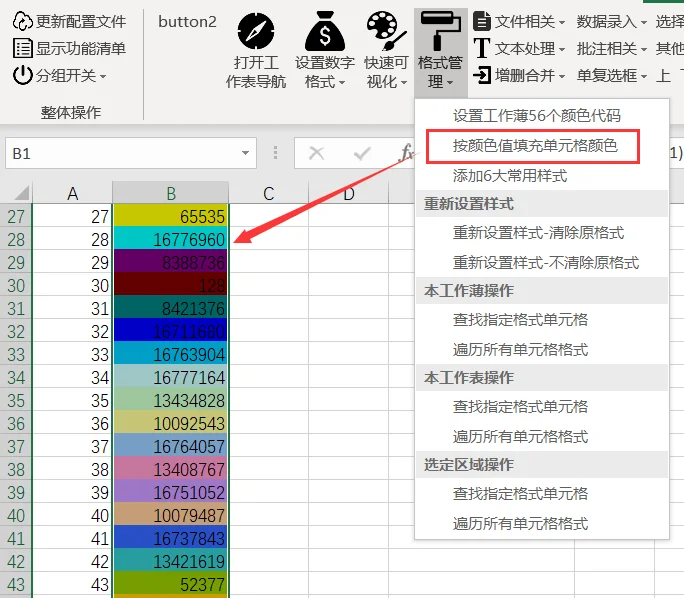The image size is (684, 598).
Task: Expand the 设置数字格式 dropdown
Action: tap(342, 82)
